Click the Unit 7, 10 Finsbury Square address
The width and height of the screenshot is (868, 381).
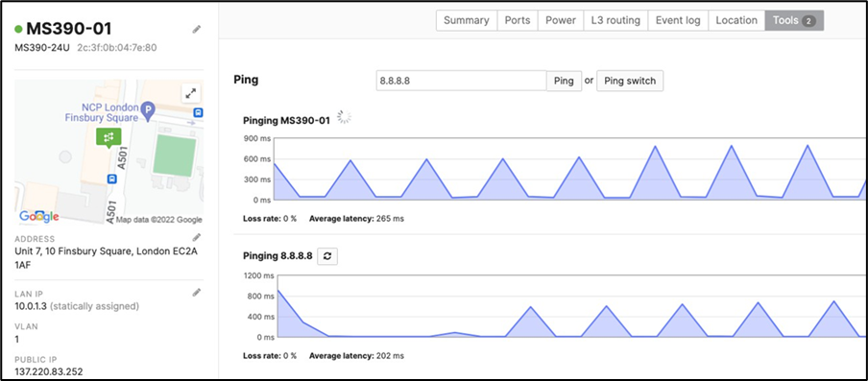107,258
